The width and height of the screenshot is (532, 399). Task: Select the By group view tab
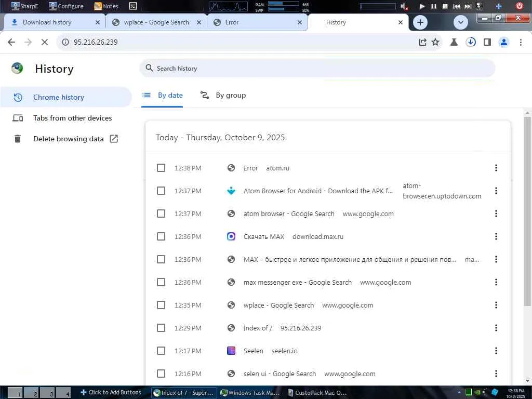tap(223, 96)
